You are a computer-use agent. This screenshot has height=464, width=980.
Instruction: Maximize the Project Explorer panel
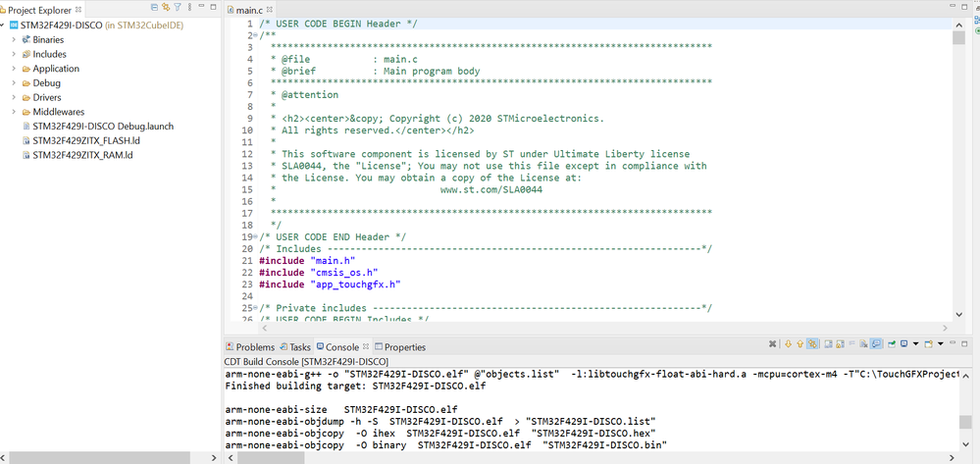tap(213, 7)
